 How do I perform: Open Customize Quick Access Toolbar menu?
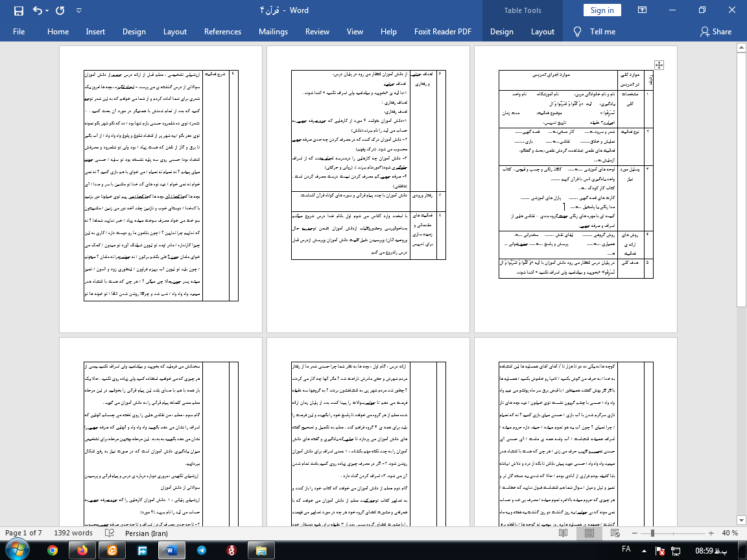point(79,10)
